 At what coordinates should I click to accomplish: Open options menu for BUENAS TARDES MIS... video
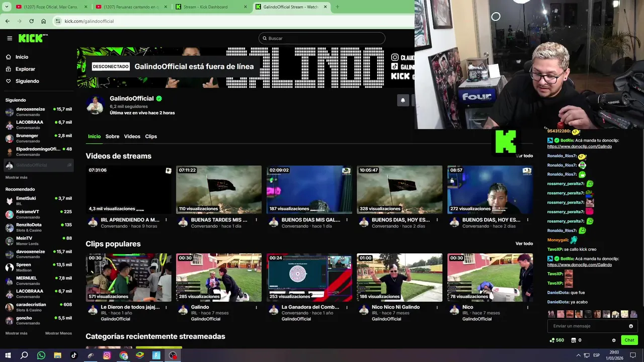tap(256, 220)
